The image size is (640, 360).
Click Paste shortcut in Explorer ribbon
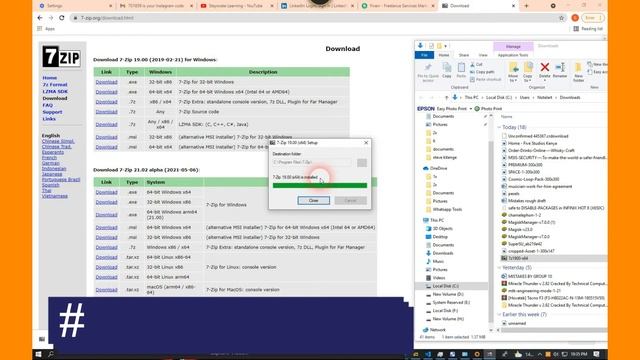(485, 80)
